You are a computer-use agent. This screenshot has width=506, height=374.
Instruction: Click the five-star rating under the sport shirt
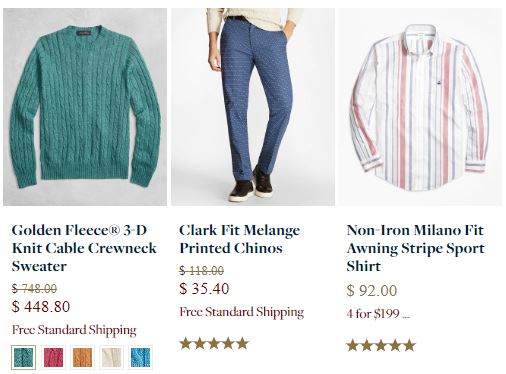tap(381, 345)
